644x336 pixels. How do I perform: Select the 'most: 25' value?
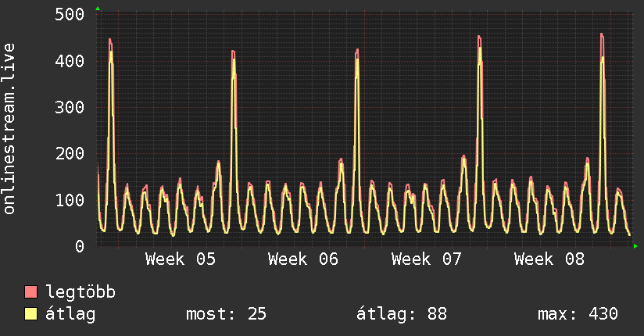pos(227,314)
